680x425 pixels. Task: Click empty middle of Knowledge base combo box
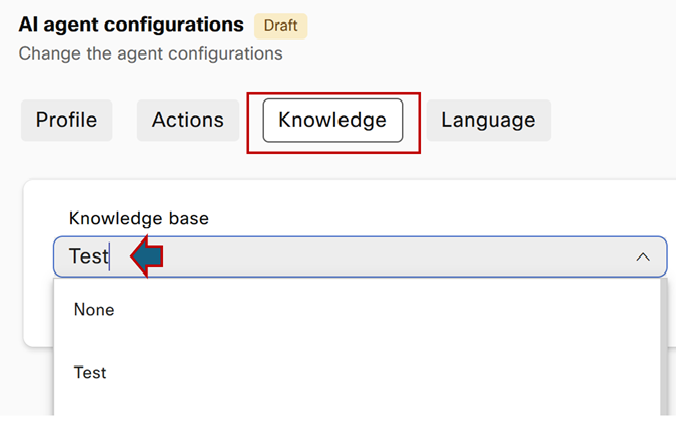coord(390,257)
